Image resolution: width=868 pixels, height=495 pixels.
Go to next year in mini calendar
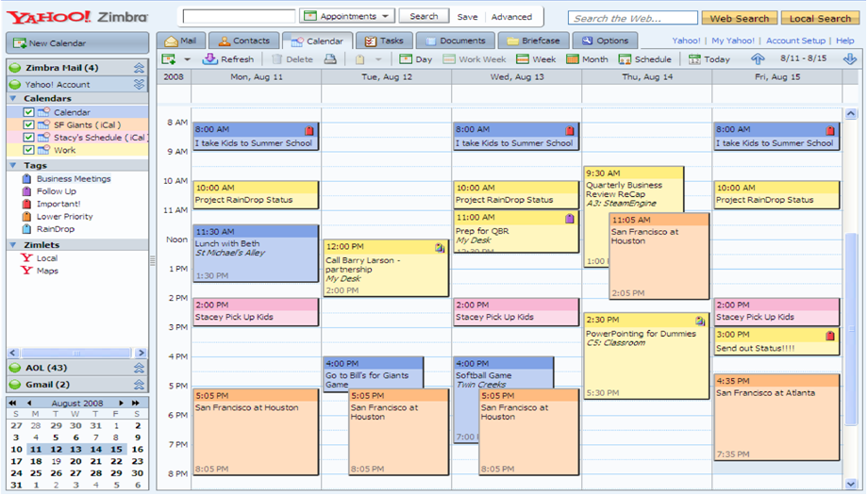pos(136,404)
